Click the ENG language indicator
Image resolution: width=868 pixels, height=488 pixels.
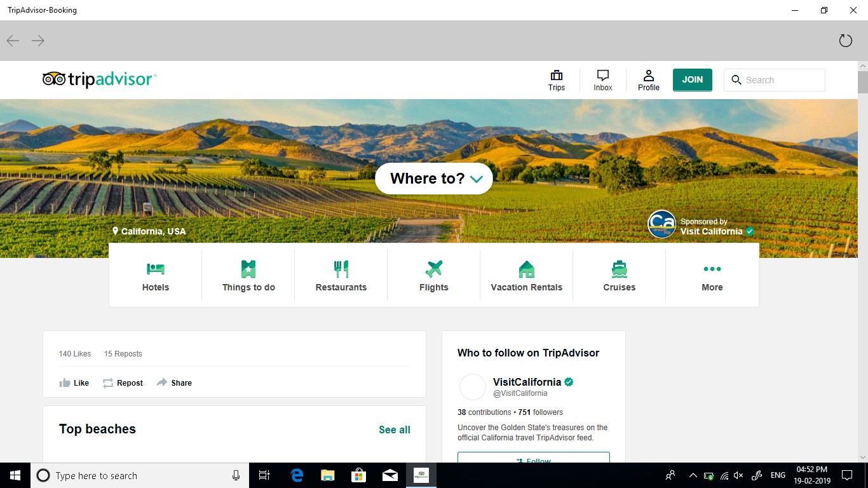coord(778,475)
